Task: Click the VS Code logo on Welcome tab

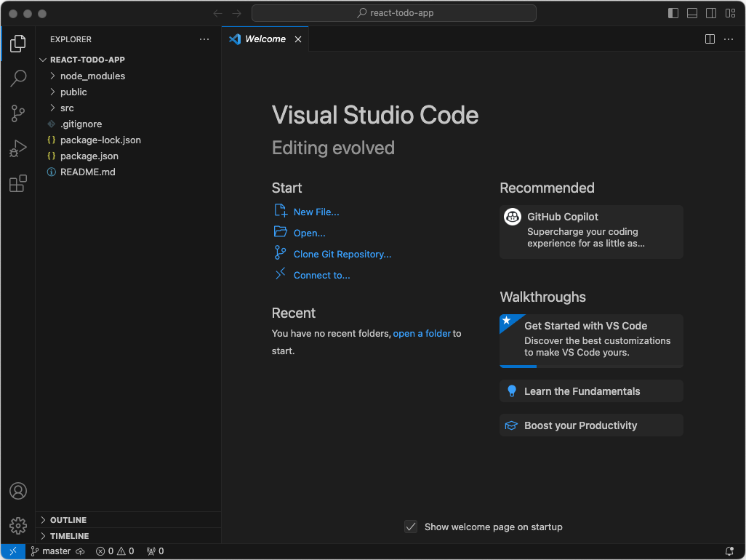Action: pos(235,39)
